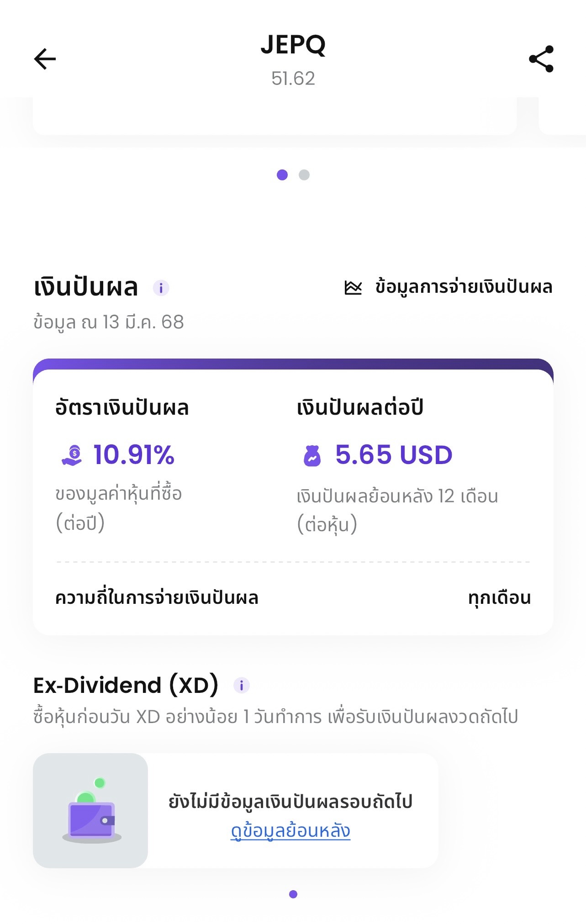Open ดูข้อมูลย้อนหลัง historical data link

click(x=290, y=831)
